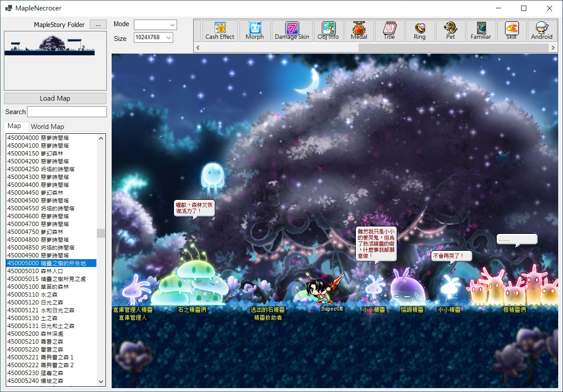Open the Familiar tool
This screenshot has height=392, width=563.
[481, 31]
